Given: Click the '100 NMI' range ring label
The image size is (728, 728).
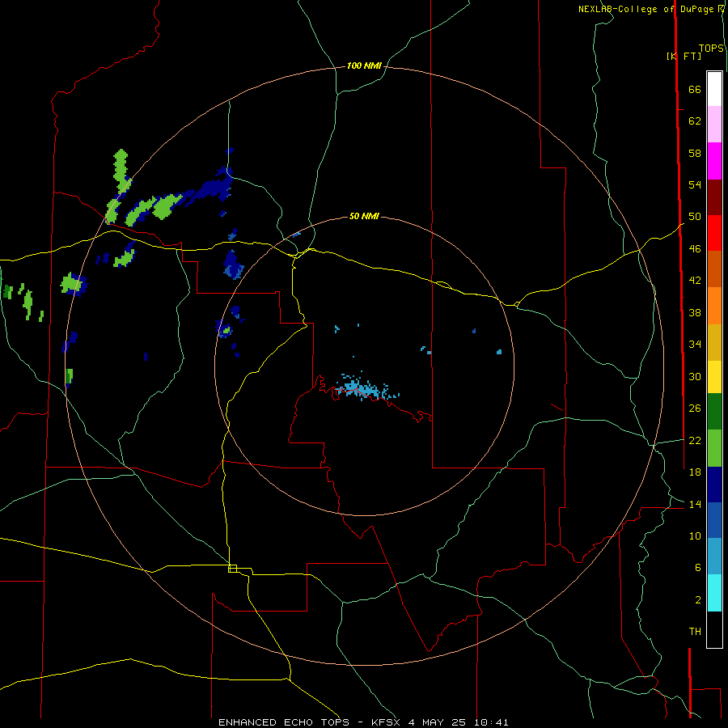Looking at the screenshot, I should pyautogui.click(x=364, y=66).
